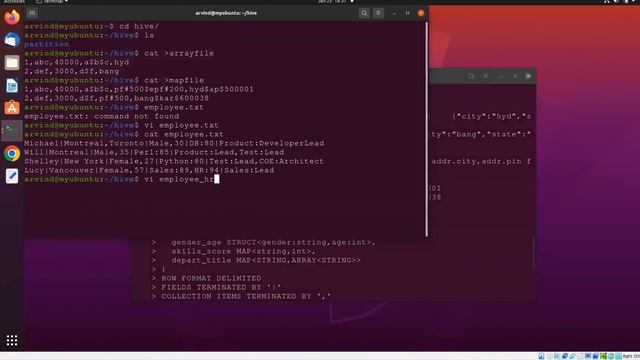Click the 'partition' directory listing
Screen dimensions: 640x360
click(x=47, y=44)
